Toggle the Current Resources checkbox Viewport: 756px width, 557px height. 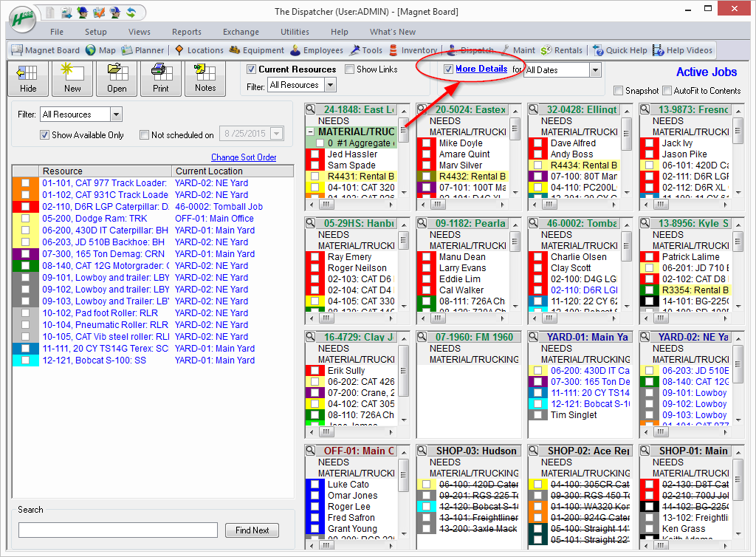252,69
